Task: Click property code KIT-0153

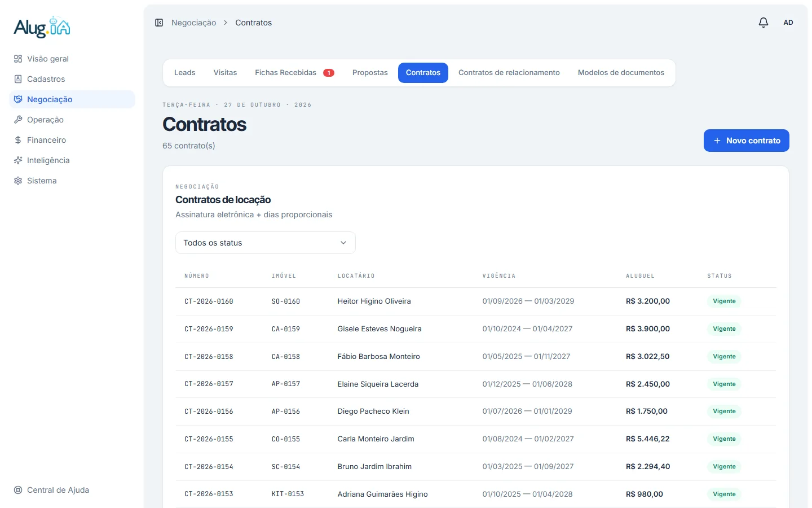Action: pos(288,494)
